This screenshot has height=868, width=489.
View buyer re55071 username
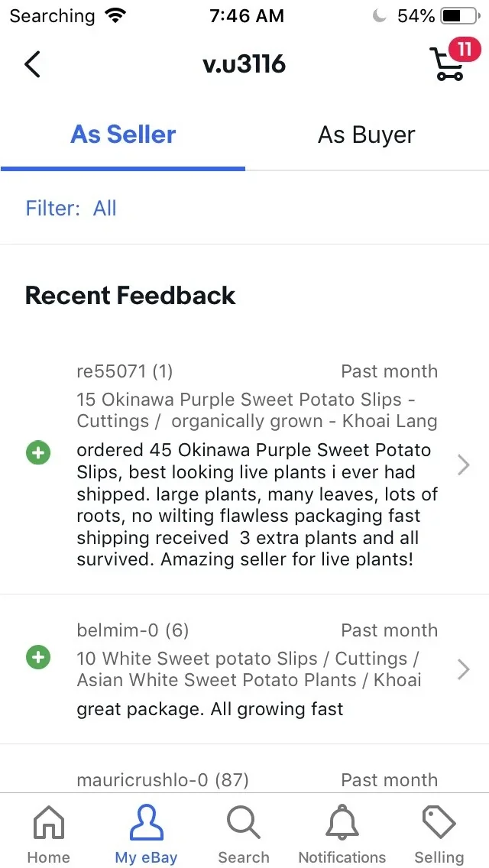[125, 372]
